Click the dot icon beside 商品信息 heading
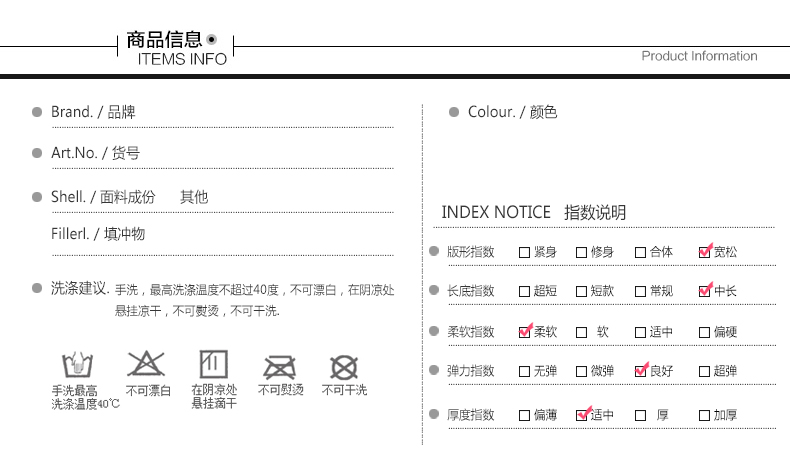790x460 pixels. click(x=212, y=39)
